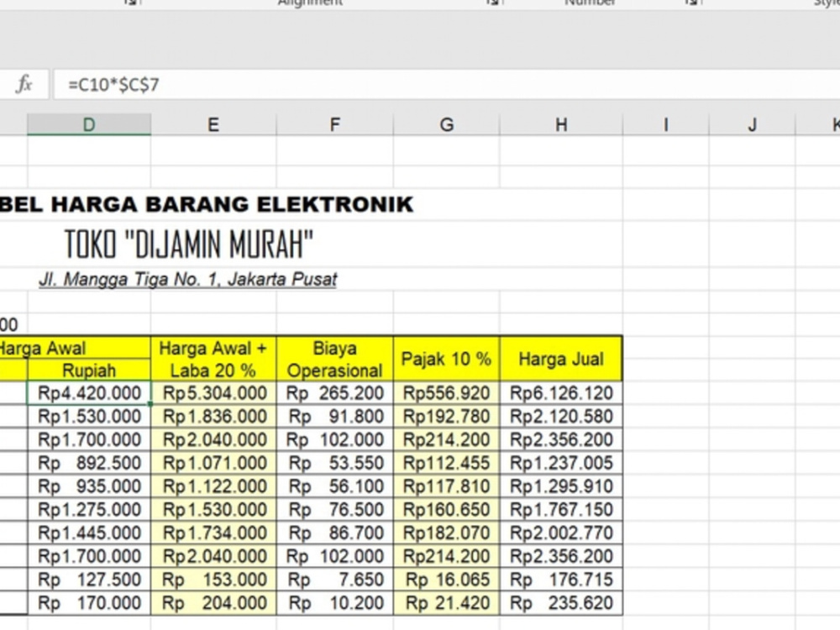
Task: Select cell with value Rp117.810
Action: pos(446,486)
